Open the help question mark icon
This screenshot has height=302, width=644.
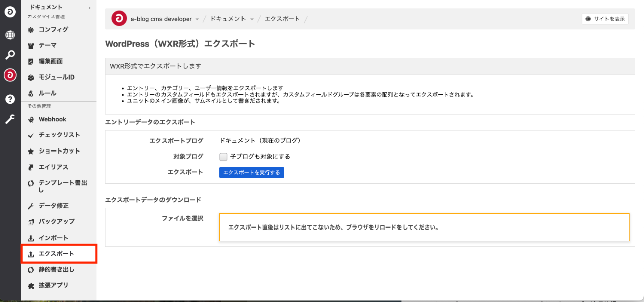click(x=10, y=99)
